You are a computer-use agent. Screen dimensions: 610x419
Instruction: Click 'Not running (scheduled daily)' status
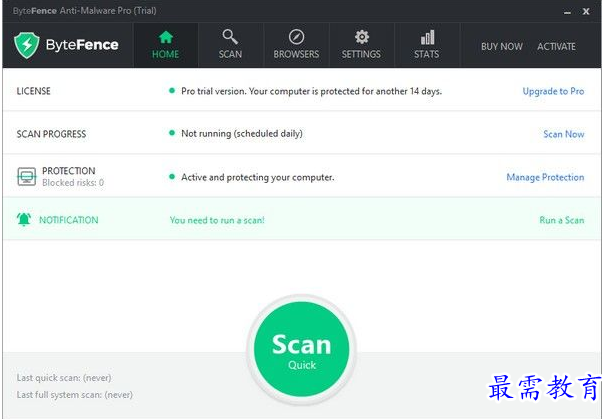pyautogui.click(x=242, y=134)
